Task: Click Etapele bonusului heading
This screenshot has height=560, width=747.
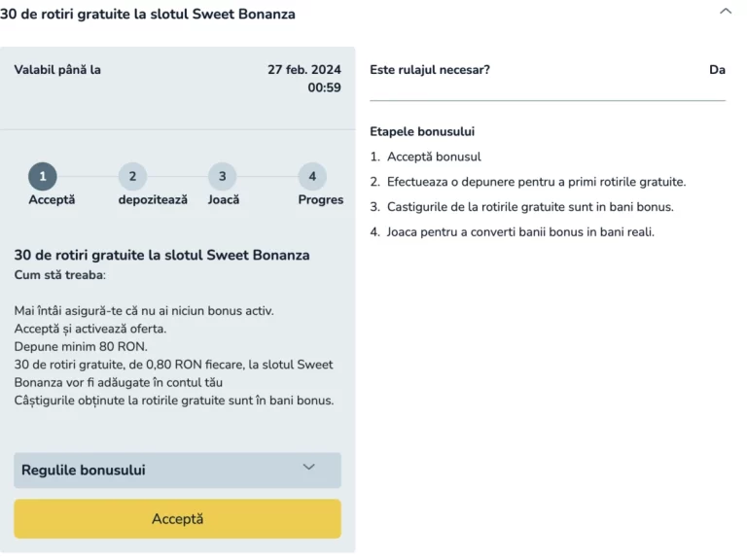Action: pyautogui.click(x=422, y=131)
